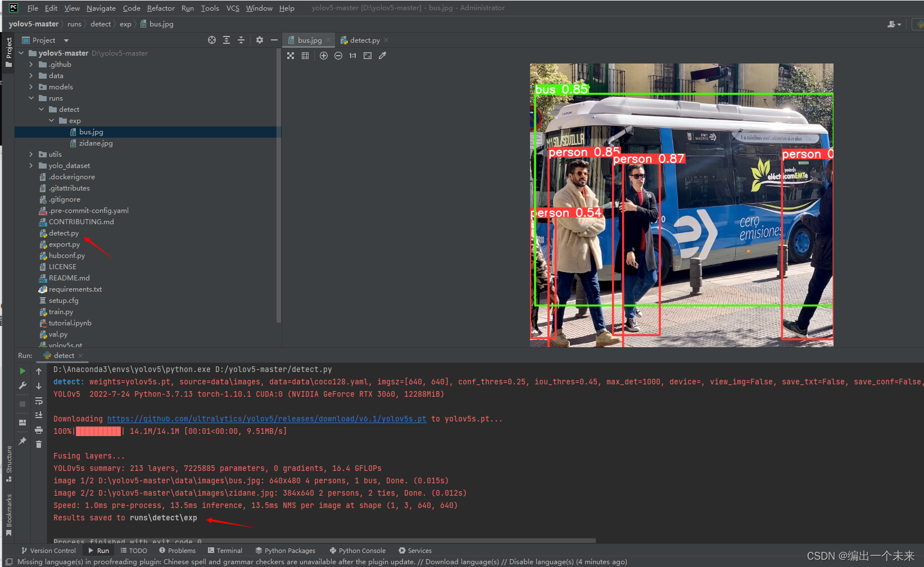Open the Version Control tool window
The width and height of the screenshot is (924, 567).
pyautogui.click(x=48, y=551)
